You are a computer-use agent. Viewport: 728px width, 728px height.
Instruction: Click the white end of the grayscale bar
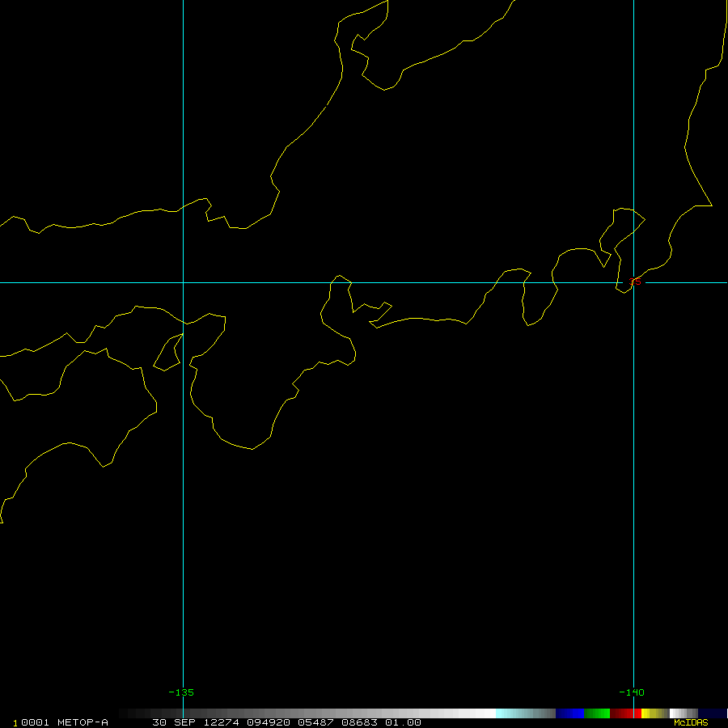coord(484,713)
